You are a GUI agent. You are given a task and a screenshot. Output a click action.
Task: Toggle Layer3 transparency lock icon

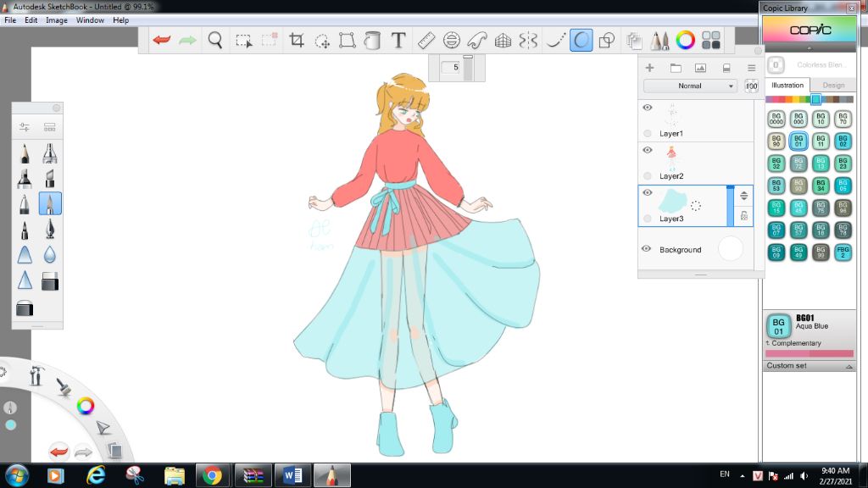(x=743, y=216)
